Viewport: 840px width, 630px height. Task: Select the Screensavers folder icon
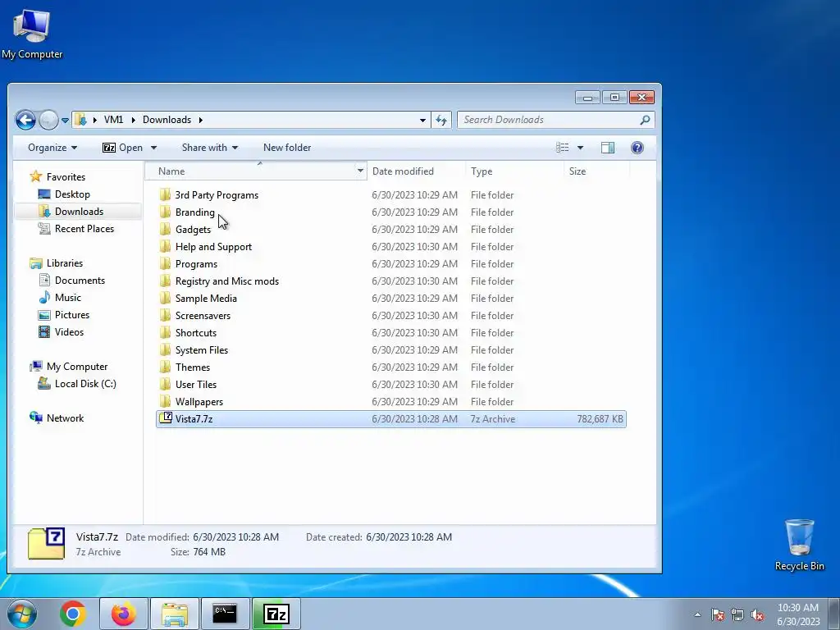coord(166,315)
